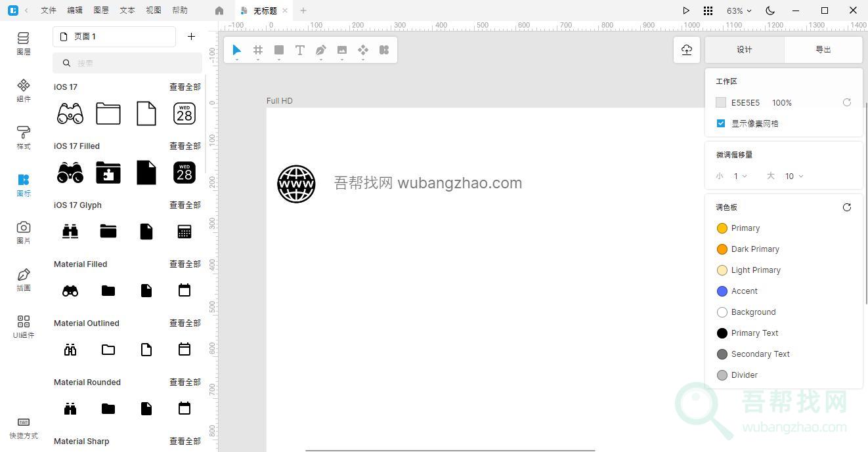Disable the 显示像素网格 pixel grid checkbox
This screenshot has width=868, height=452.
click(x=720, y=123)
